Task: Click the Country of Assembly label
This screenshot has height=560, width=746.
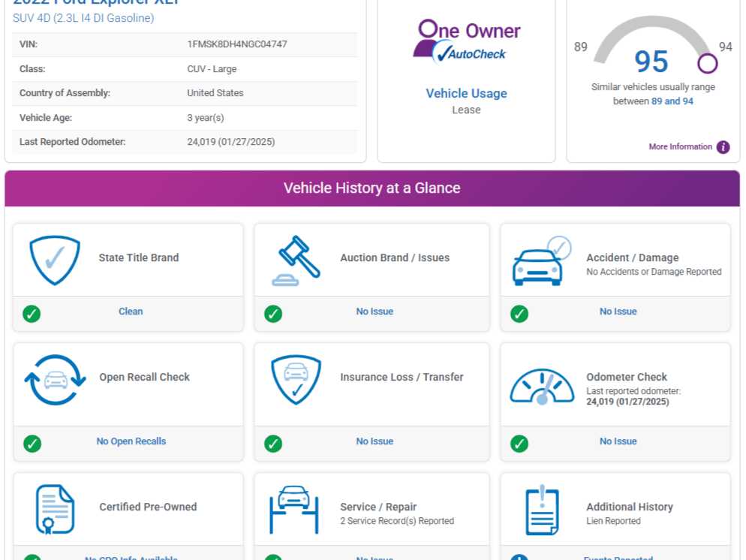Action: click(x=65, y=93)
